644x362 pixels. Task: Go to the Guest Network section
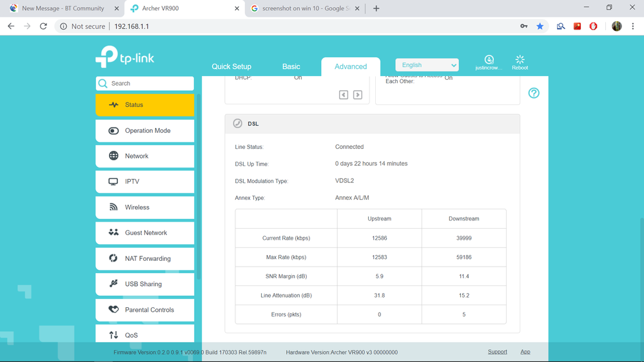point(145,233)
